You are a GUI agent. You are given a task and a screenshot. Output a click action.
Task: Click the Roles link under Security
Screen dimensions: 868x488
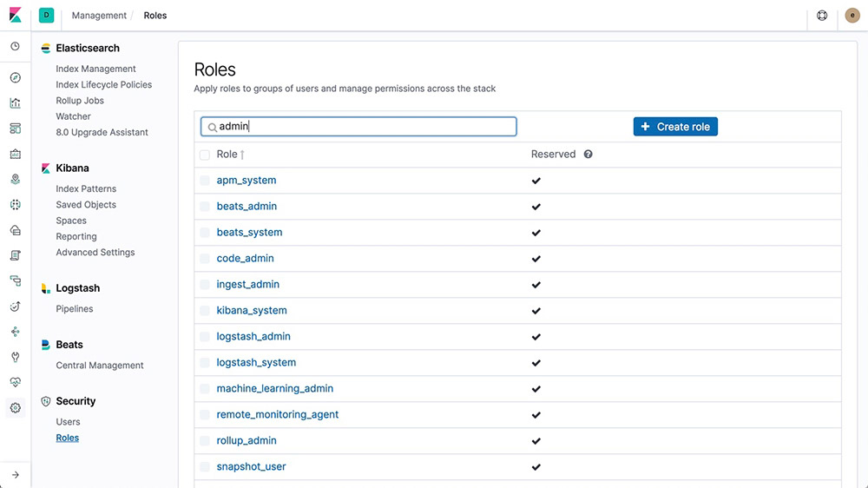(68, 439)
